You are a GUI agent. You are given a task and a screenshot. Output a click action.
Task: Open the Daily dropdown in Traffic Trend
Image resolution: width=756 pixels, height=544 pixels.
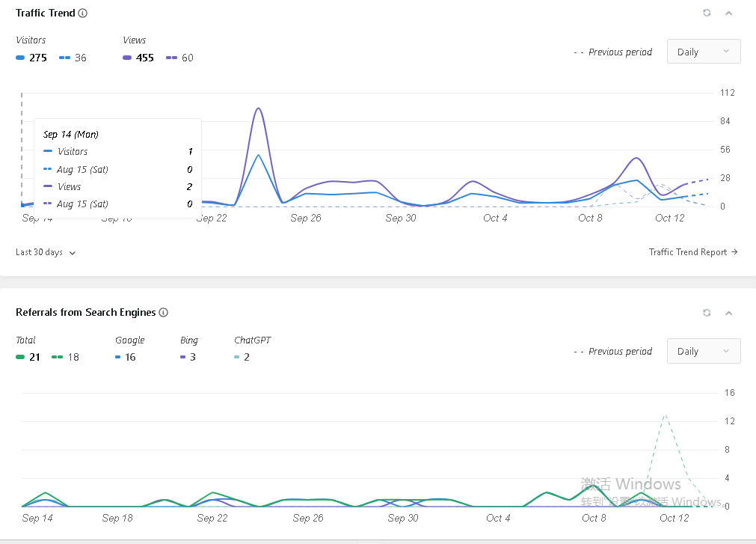(x=704, y=52)
